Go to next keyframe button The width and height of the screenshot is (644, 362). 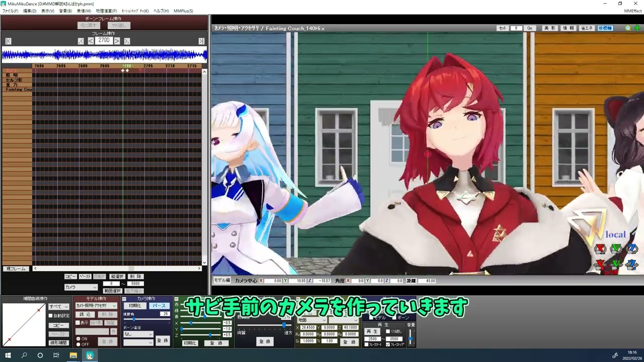[x=127, y=41]
